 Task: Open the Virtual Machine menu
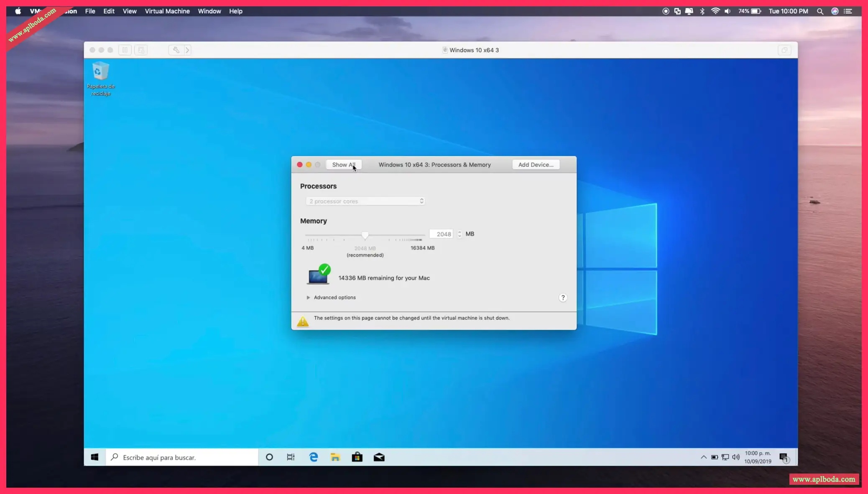[167, 11]
